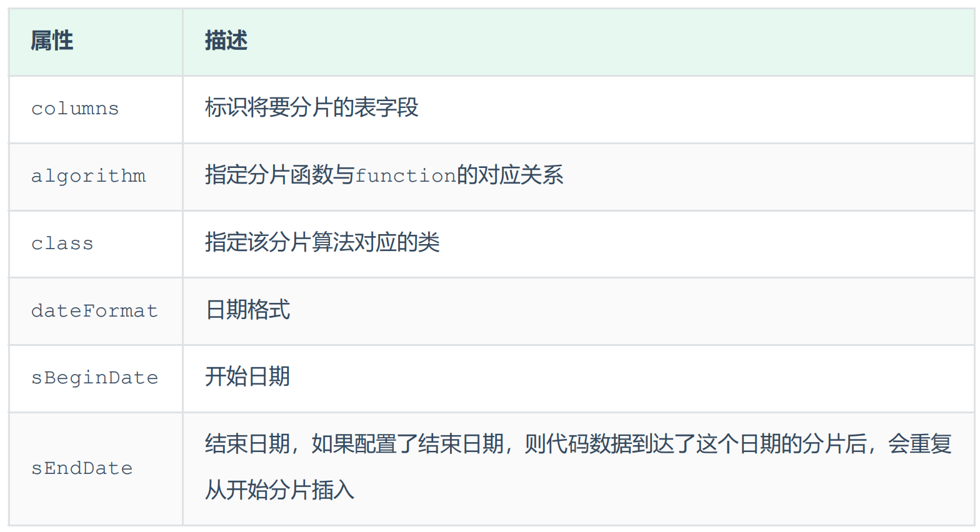
Task: Click 会重复 at end of first line
Action: coord(919,444)
